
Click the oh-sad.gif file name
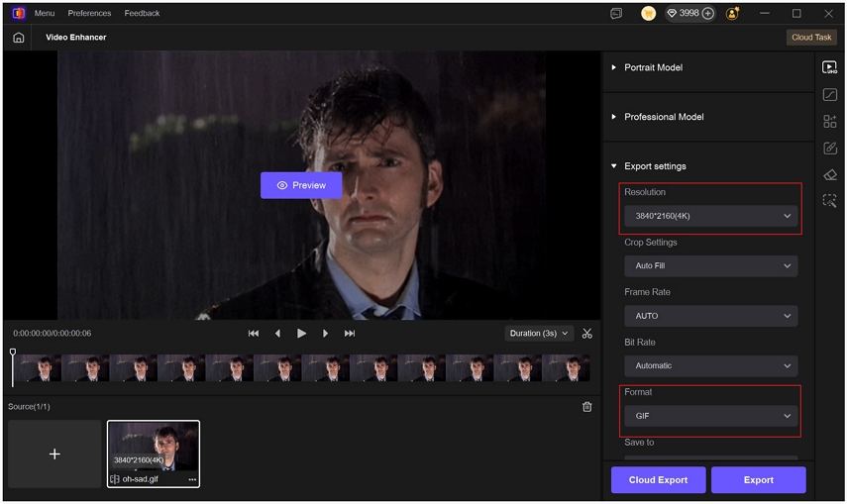tap(140, 479)
